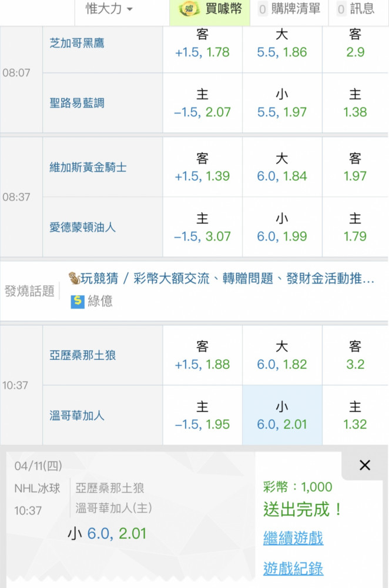Image resolution: width=389 pixels, height=588 pixels.
Task: Choose under 5.5, 1.97 for Chicago–St. Louis
Action: click(282, 103)
